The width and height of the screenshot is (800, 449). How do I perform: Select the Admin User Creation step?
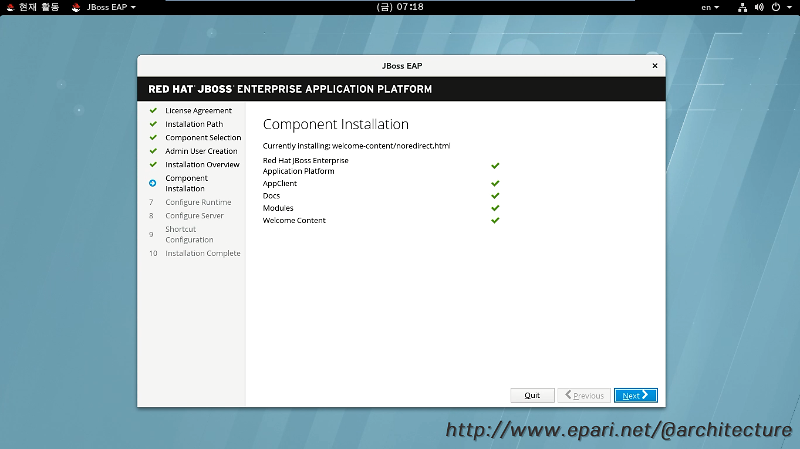(201, 151)
